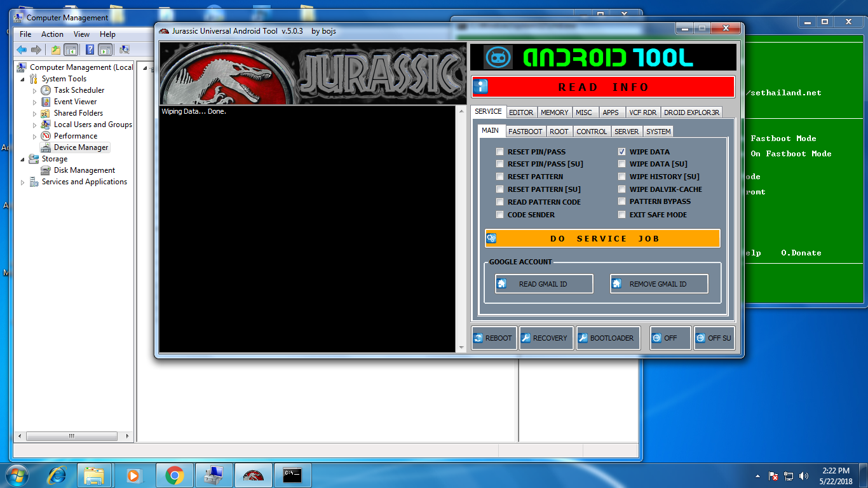This screenshot has height=488, width=868.
Task: Toggle Show/Hide Console Tree toolbar icon
Action: (71, 50)
